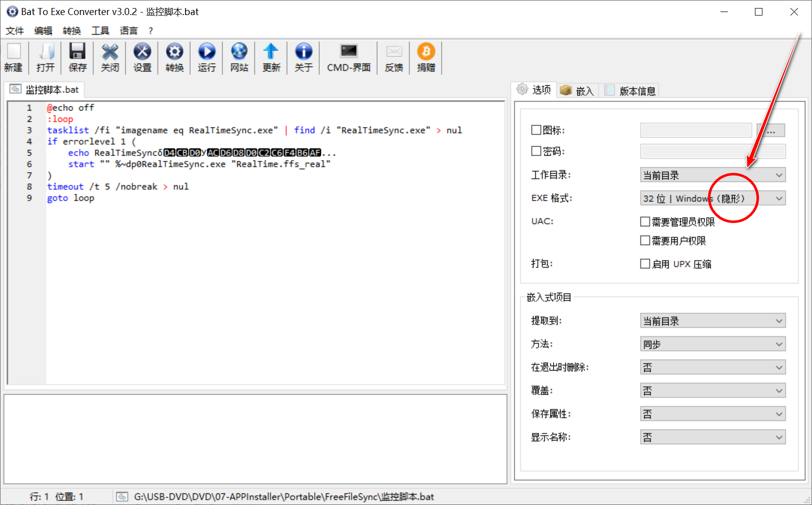Check 需要管理员权限 under UAC
This screenshot has width=812, height=505.
pos(645,222)
